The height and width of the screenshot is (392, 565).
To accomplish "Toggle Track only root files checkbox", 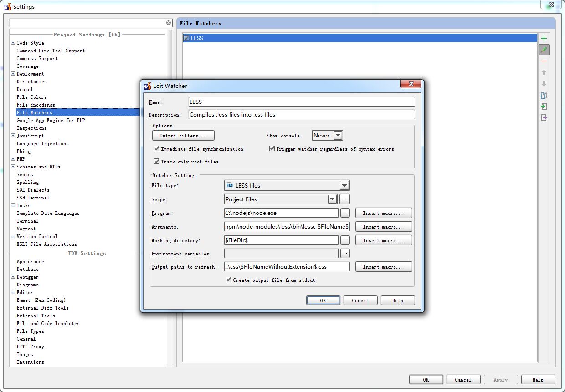I will coord(157,162).
